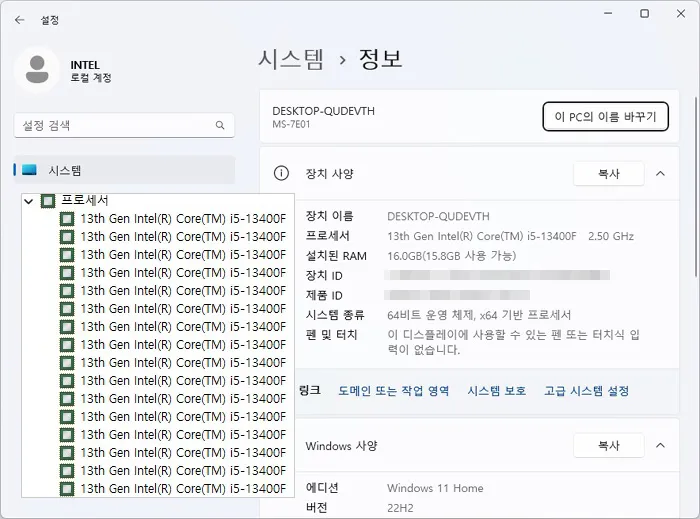Viewport: 700px width, 519px height.
Task: Click the 이 PC의 이름 바꾸기 button
Action: pos(605,117)
